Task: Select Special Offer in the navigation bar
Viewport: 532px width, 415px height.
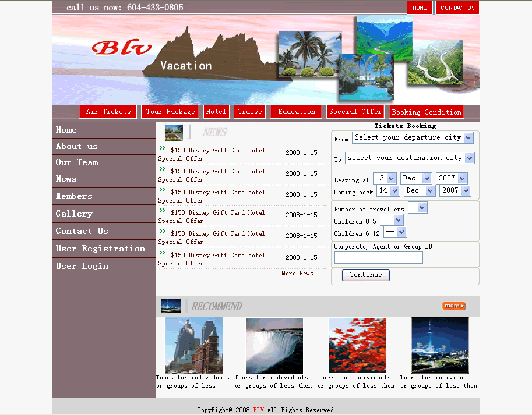Action: (x=355, y=112)
